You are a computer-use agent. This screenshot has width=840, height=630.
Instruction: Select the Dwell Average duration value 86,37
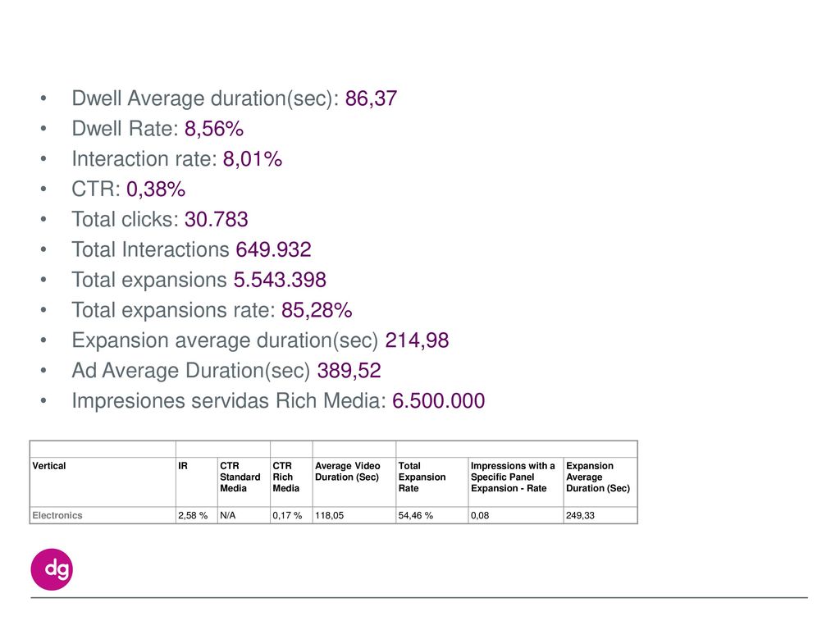click(371, 98)
